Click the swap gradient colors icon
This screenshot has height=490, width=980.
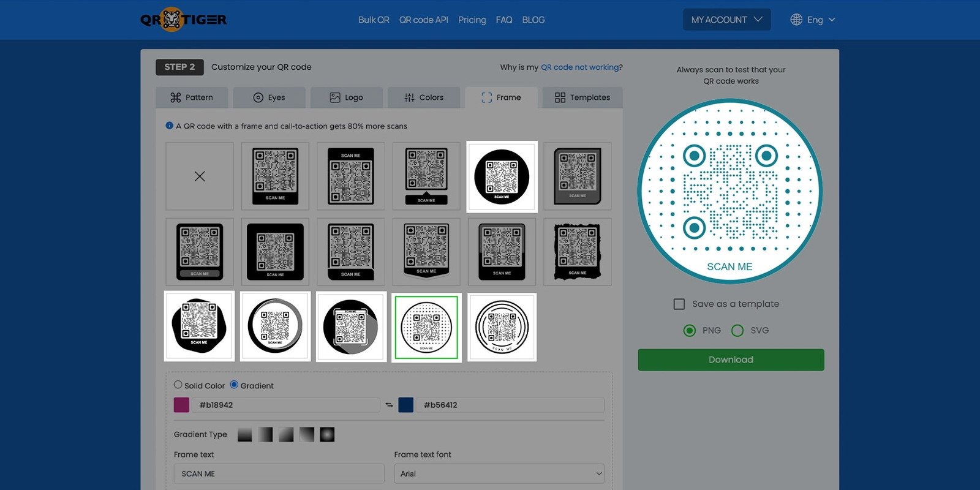[x=389, y=405]
